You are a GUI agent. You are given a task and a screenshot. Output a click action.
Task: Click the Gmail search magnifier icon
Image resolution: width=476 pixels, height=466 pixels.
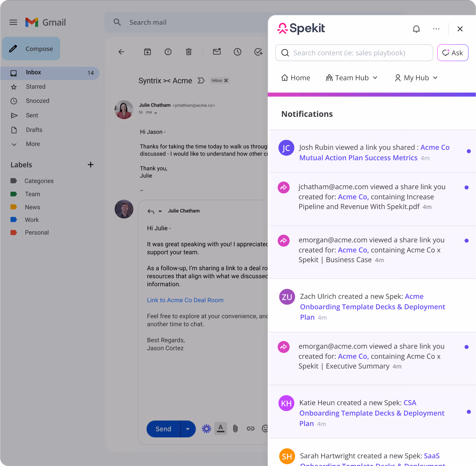[x=117, y=23]
